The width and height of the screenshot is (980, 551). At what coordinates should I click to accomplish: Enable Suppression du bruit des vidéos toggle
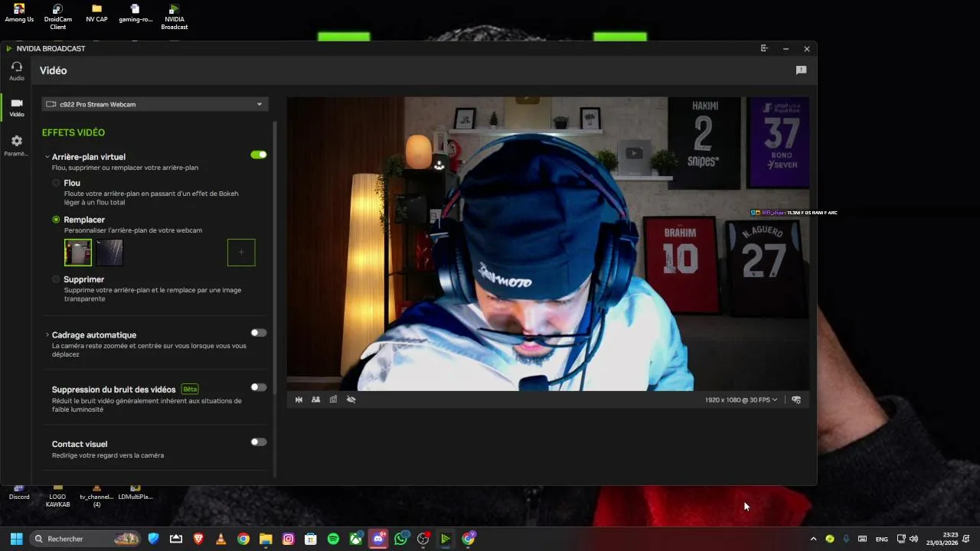click(x=259, y=387)
